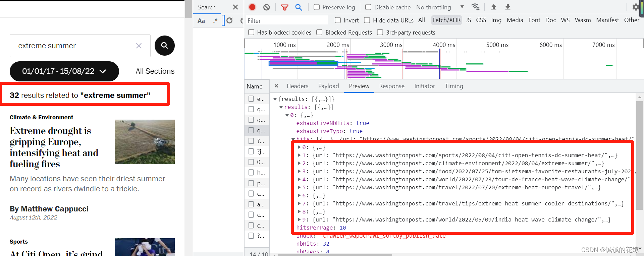This screenshot has width=644, height=256.
Task: Click author Matthew Cappucci byline
Action: point(49,209)
